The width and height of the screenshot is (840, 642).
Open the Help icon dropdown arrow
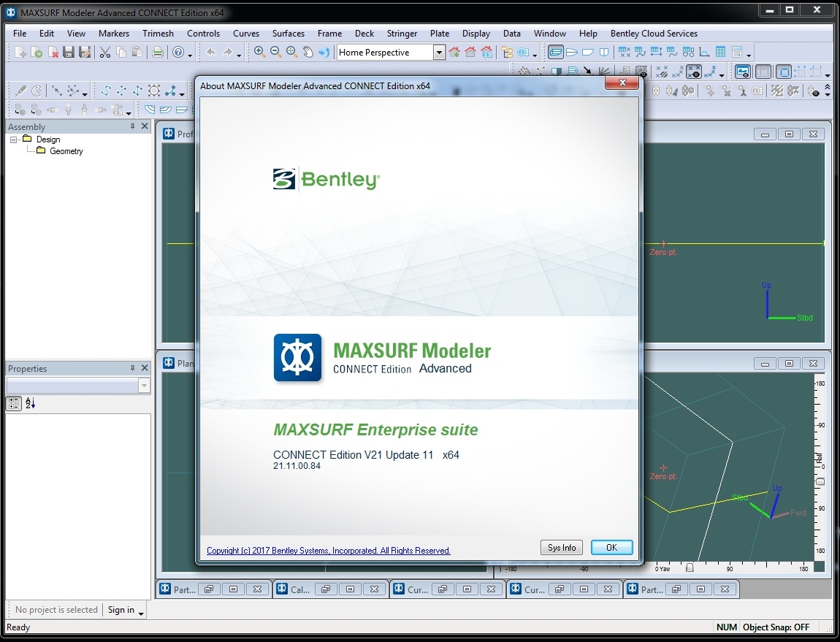(190, 56)
